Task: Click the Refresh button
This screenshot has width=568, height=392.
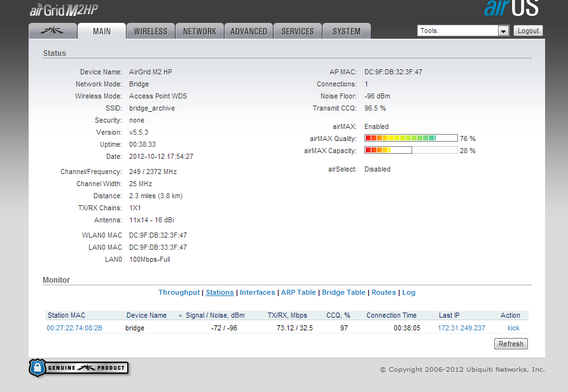Action: (x=511, y=344)
